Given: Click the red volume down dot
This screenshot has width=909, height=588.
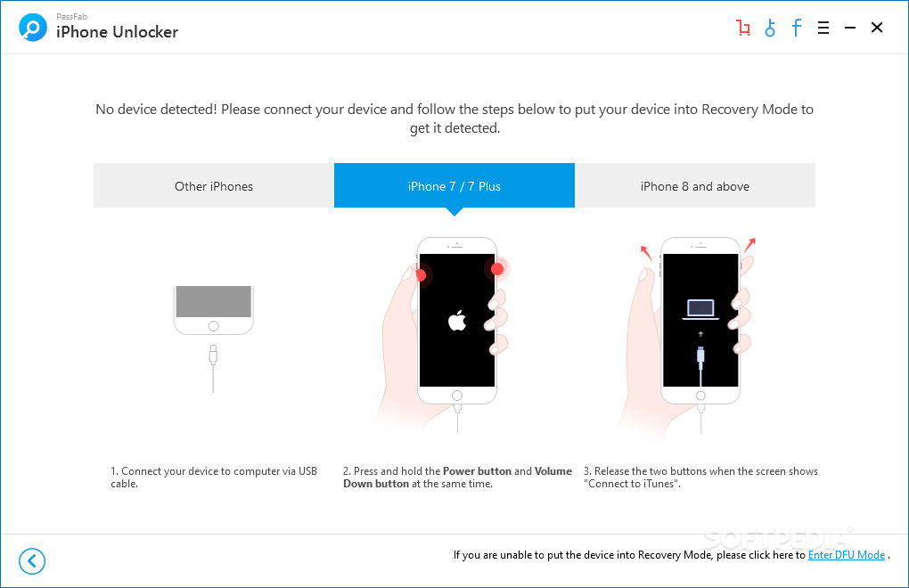Looking at the screenshot, I should point(421,275).
